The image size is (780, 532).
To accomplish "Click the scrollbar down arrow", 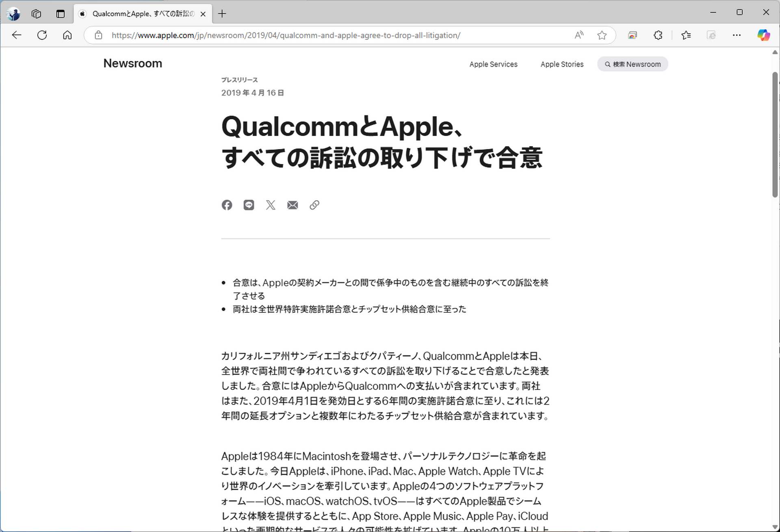I will [x=775, y=527].
